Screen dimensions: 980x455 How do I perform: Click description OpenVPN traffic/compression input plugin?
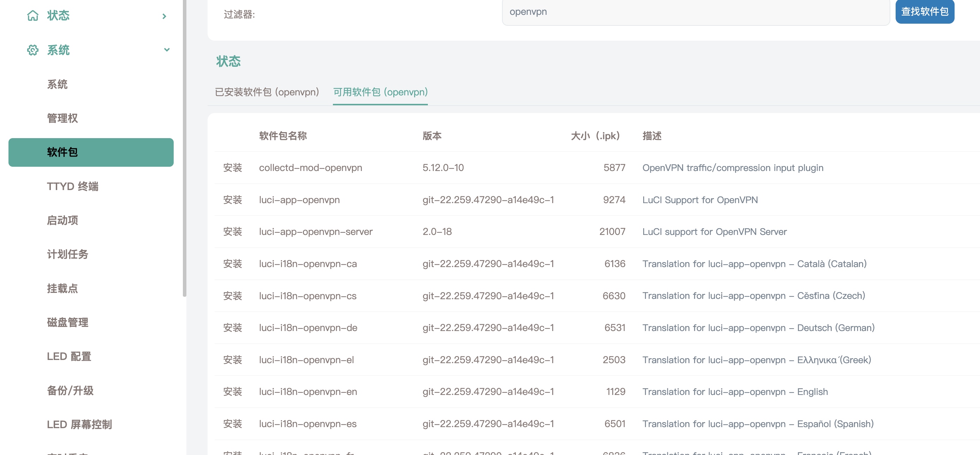coord(733,167)
